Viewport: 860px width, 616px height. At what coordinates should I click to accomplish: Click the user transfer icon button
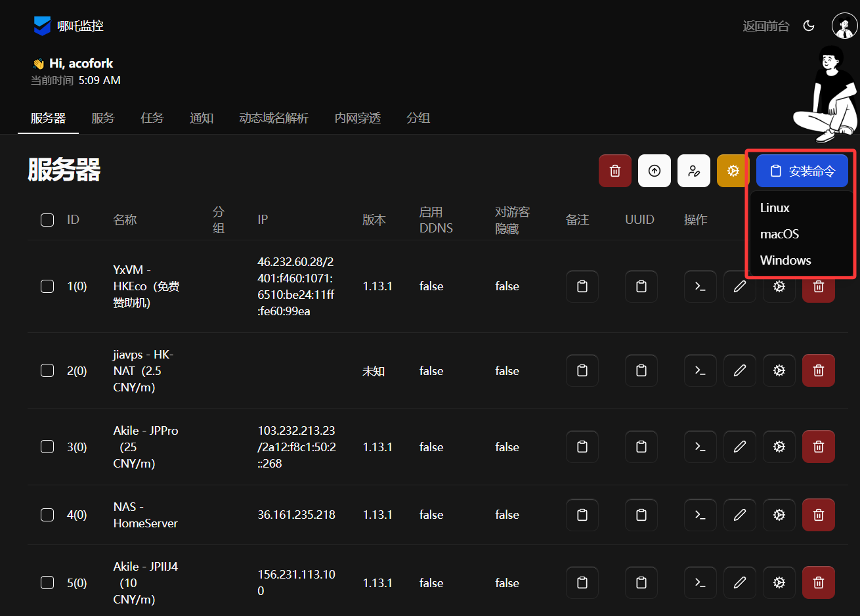pyautogui.click(x=693, y=171)
